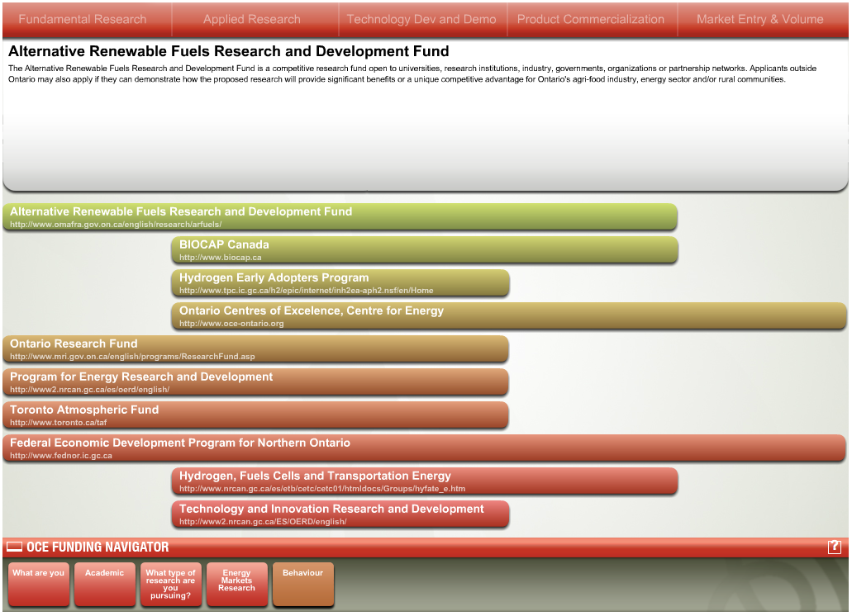The height and width of the screenshot is (616, 852).
Task: Select Technology and Innovation Research and Development
Action: [340, 514]
